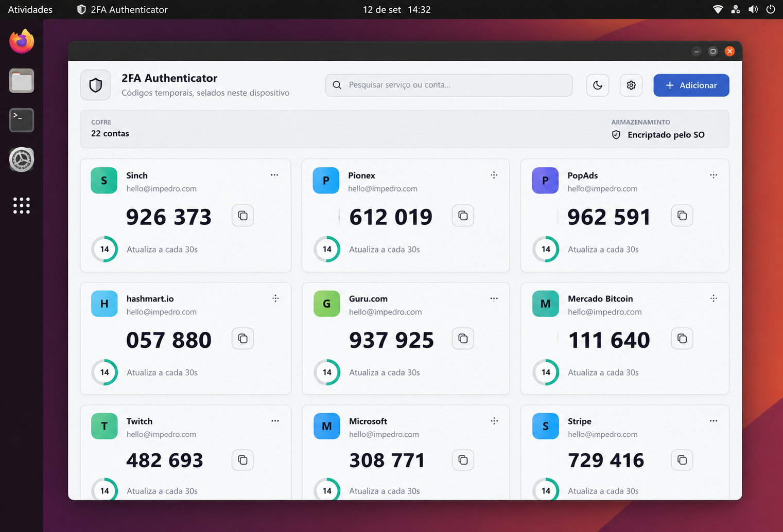Copy the Guru.com code 937 925

(x=463, y=339)
